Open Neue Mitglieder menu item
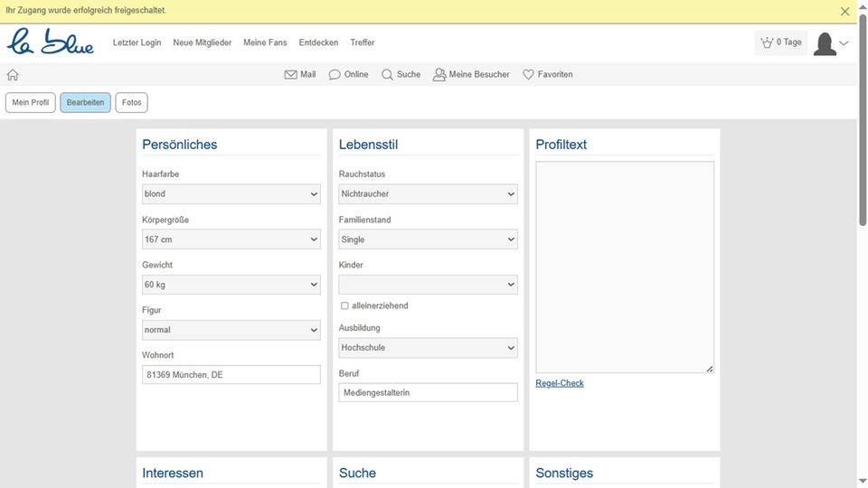 click(203, 42)
